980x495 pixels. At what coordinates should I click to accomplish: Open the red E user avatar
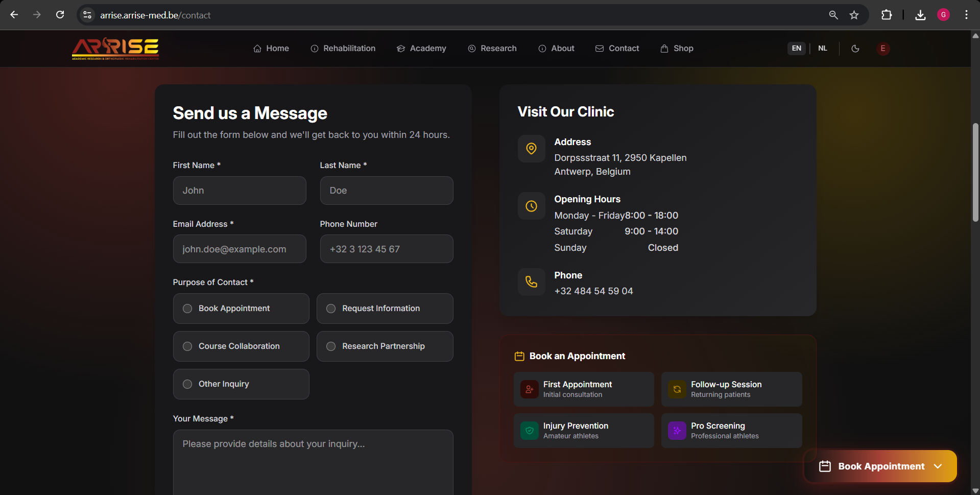(x=883, y=49)
